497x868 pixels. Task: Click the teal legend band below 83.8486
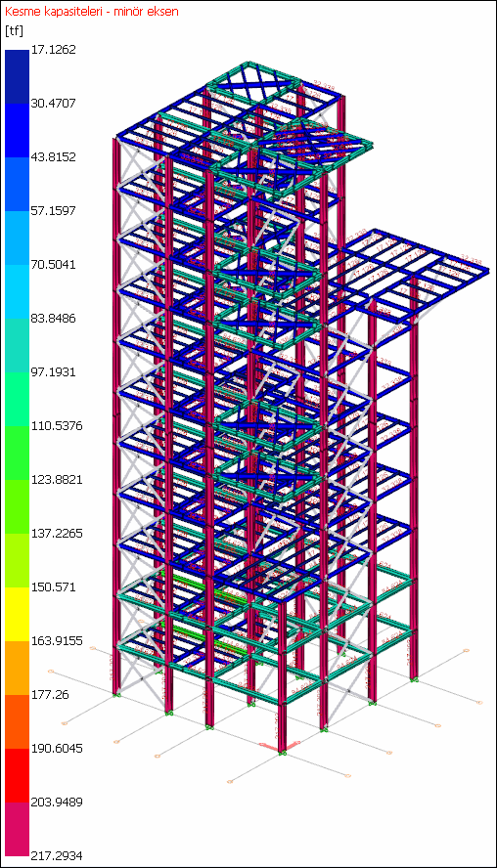(x=17, y=345)
